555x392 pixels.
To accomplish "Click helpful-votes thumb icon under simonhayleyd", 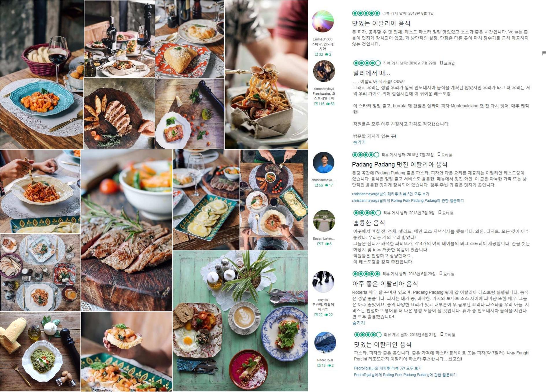I will click(328, 104).
